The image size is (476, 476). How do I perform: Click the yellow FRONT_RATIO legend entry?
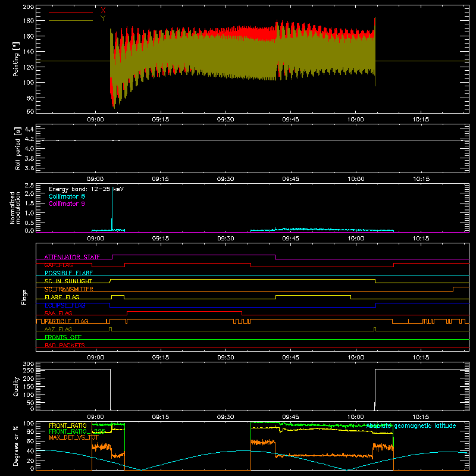click(68, 425)
